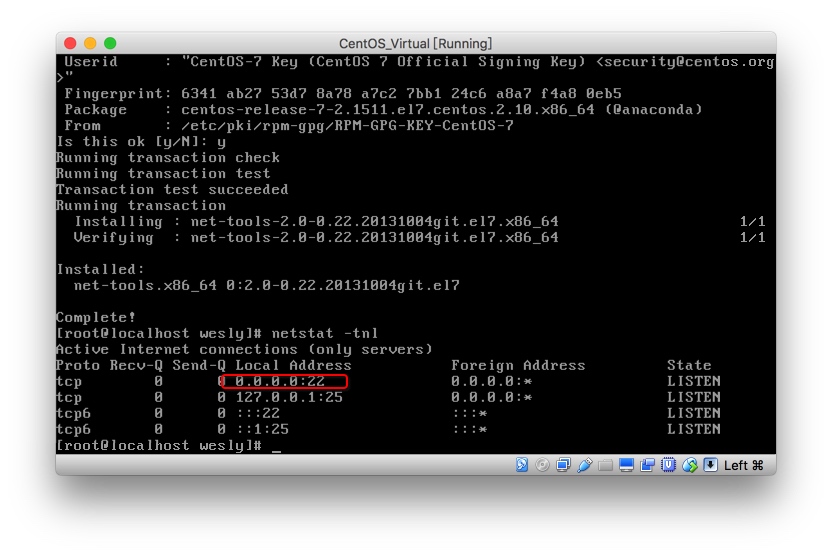Click the shared folders status icon
832x555 pixels.
pos(605,466)
